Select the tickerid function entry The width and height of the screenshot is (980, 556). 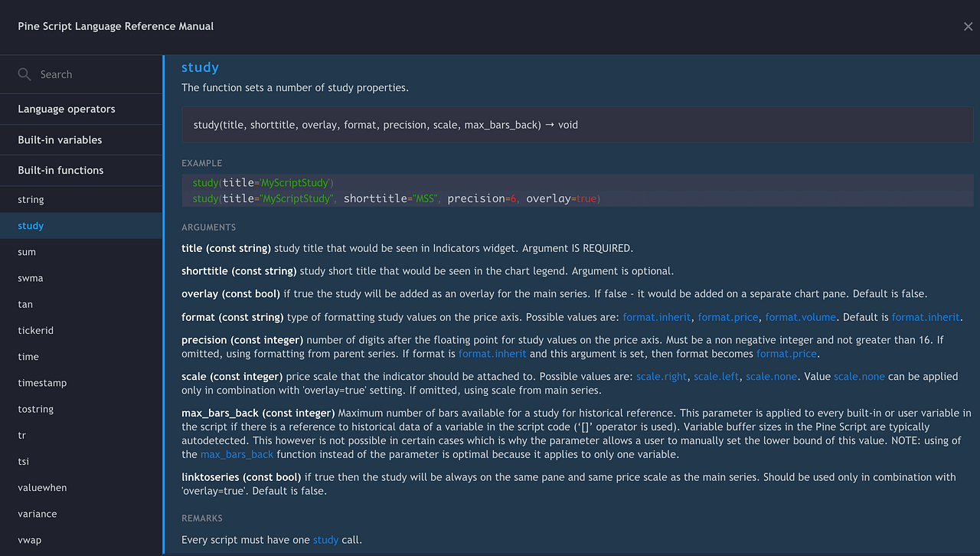pyautogui.click(x=81, y=331)
